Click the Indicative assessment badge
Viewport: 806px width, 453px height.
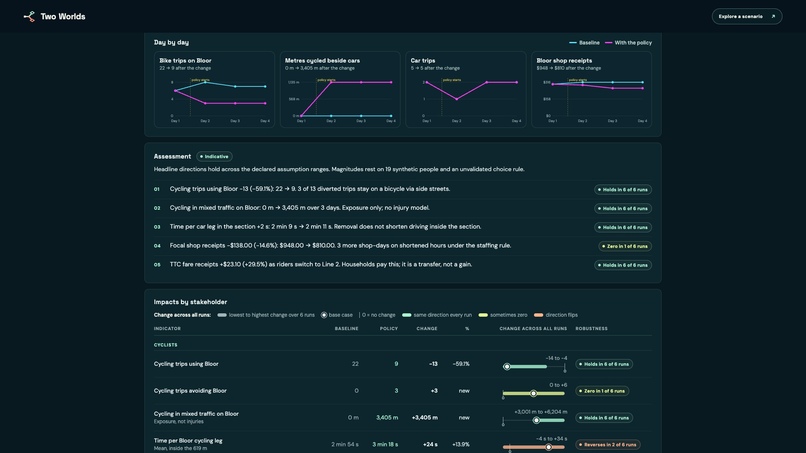pyautogui.click(x=214, y=156)
